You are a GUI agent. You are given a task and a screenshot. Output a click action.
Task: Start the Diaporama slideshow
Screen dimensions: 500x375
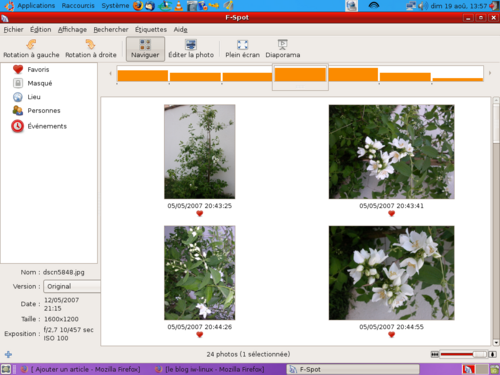point(283,49)
